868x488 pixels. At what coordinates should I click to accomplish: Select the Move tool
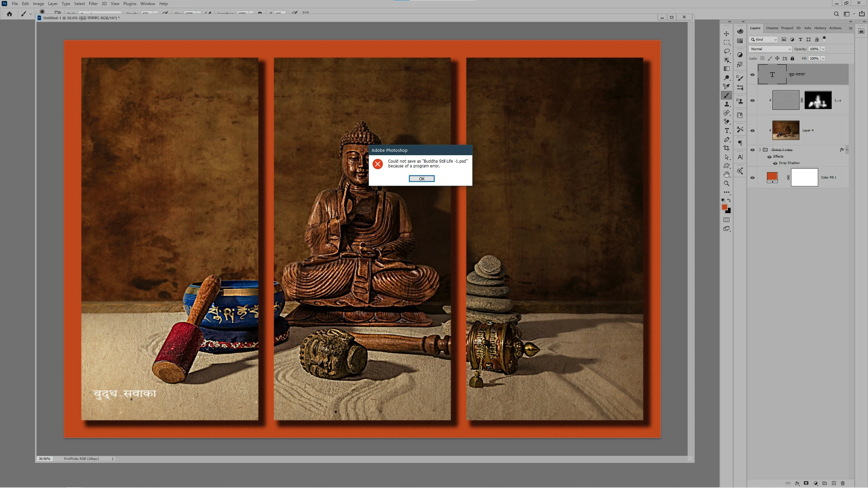[726, 34]
